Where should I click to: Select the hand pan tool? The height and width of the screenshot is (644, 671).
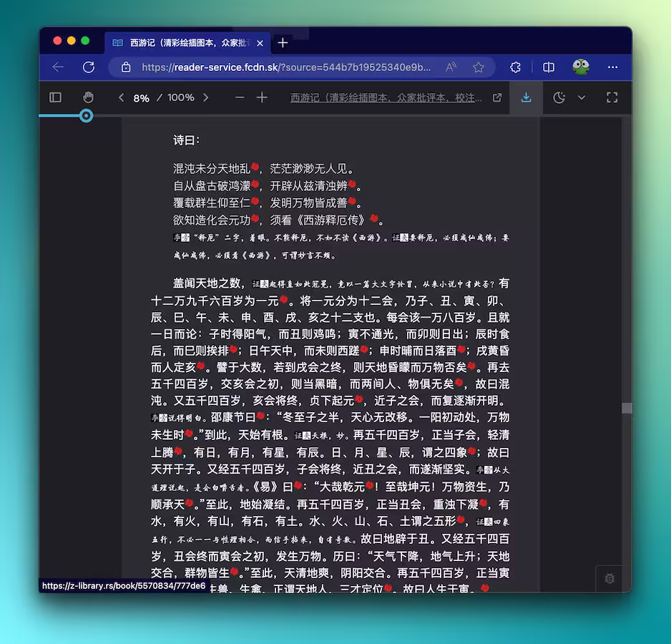pos(88,97)
